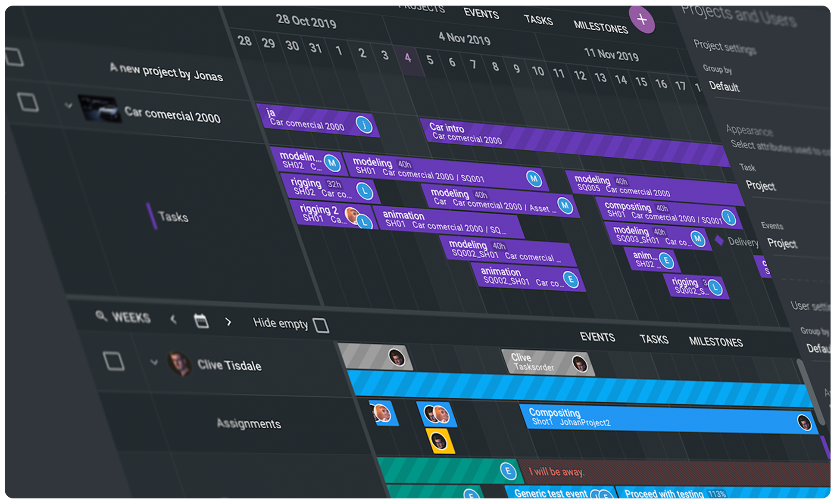Open Proceed with testing 113% task bar
834x504 pixels.
723,494
